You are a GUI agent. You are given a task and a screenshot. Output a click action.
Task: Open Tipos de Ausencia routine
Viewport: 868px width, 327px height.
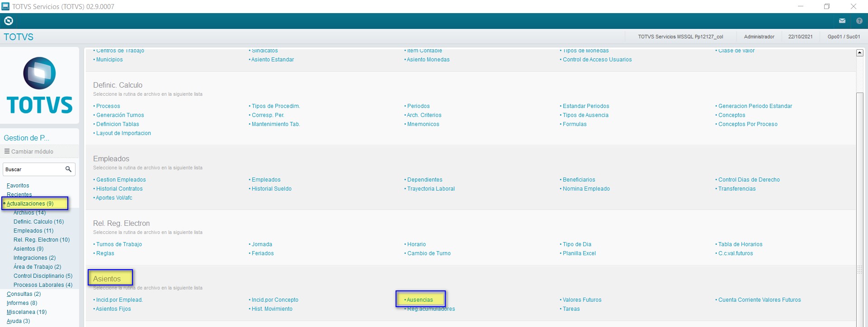pos(585,115)
